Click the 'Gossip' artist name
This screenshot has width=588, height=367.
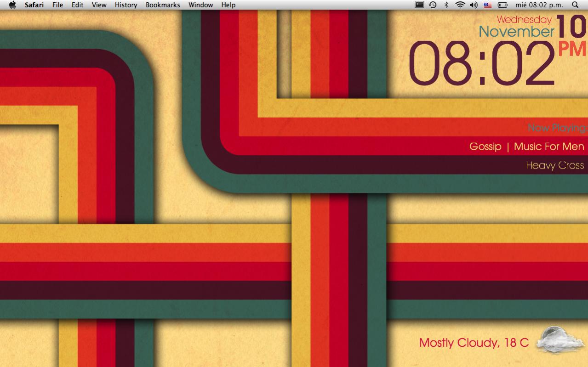tap(485, 147)
